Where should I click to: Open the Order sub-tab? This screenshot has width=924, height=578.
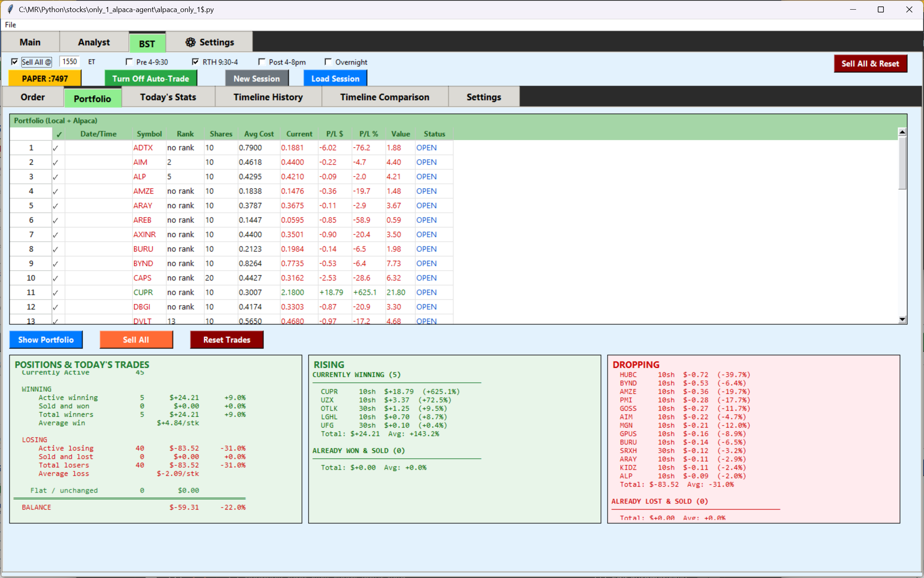pyautogui.click(x=33, y=97)
